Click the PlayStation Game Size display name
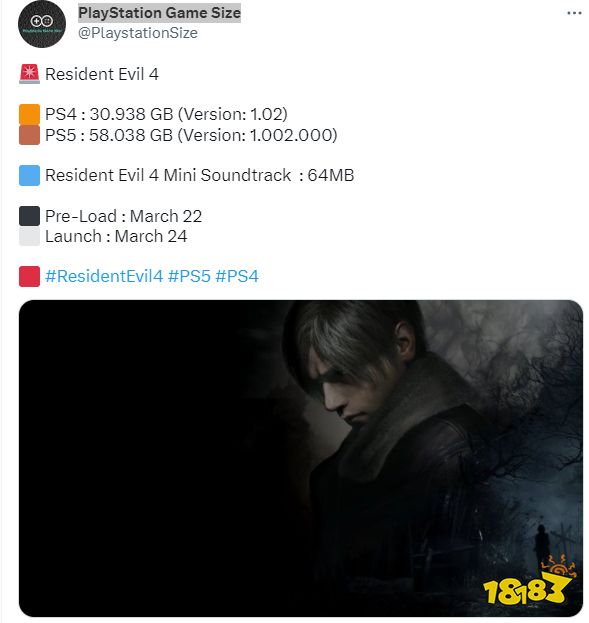Viewport: 589px width, 623px height. 159,13
